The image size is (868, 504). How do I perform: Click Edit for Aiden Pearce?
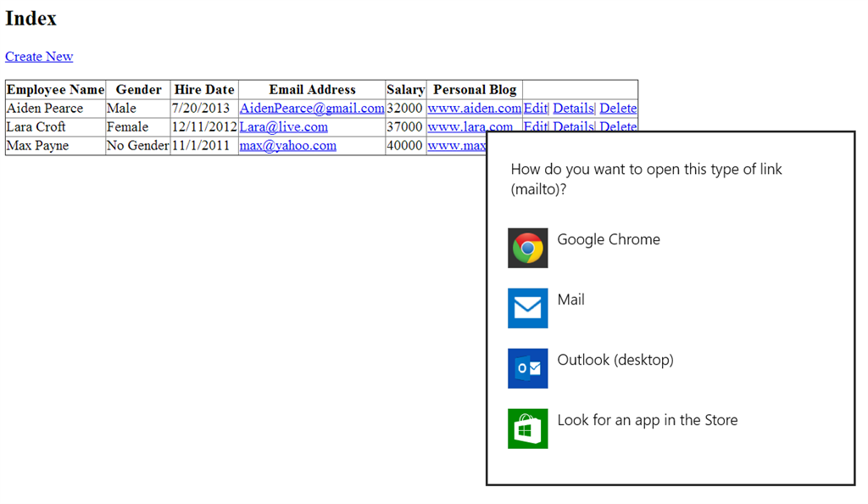(x=535, y=108)
